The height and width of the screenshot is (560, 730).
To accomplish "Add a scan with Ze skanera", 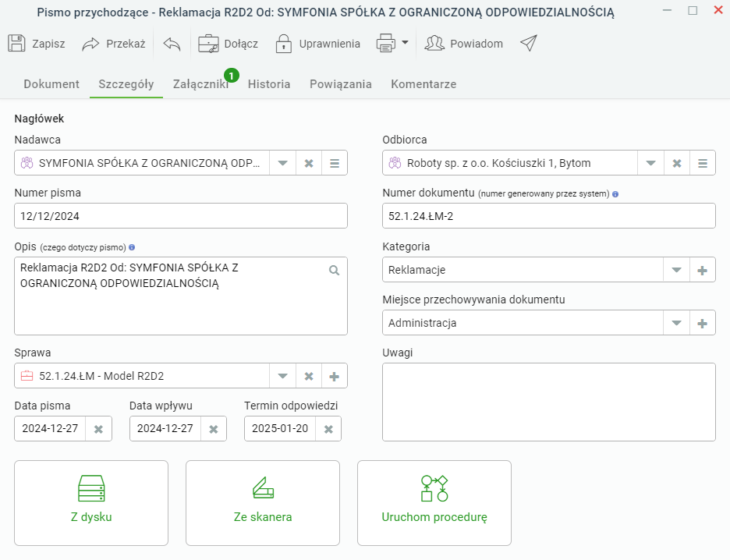I will point(263,503).
